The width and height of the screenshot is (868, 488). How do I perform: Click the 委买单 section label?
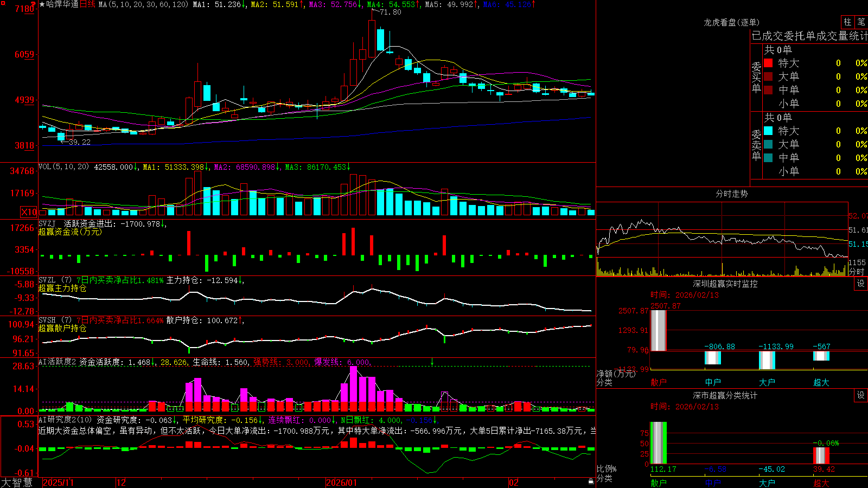[756, 78]
